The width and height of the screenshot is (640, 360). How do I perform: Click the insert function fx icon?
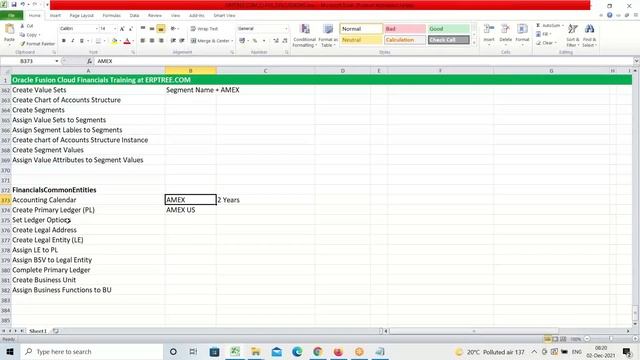pos(89,61)
